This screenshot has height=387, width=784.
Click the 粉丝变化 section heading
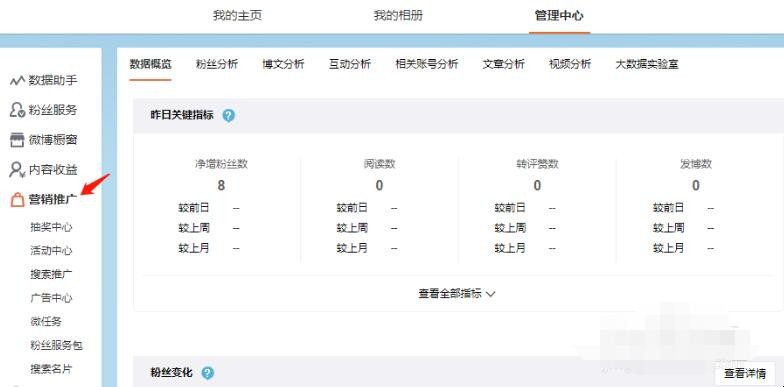click(x=172, y=372)
